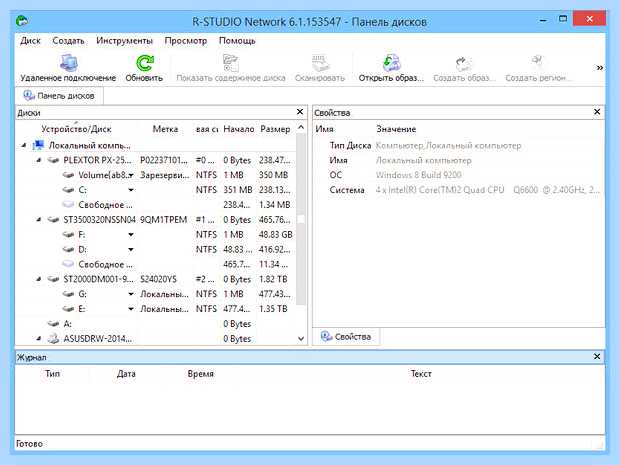This screenshot has height=465, width=620.
Task: Click the Remote connection toolbar icon
Action: pyautogui.click(x=68, y=62)
